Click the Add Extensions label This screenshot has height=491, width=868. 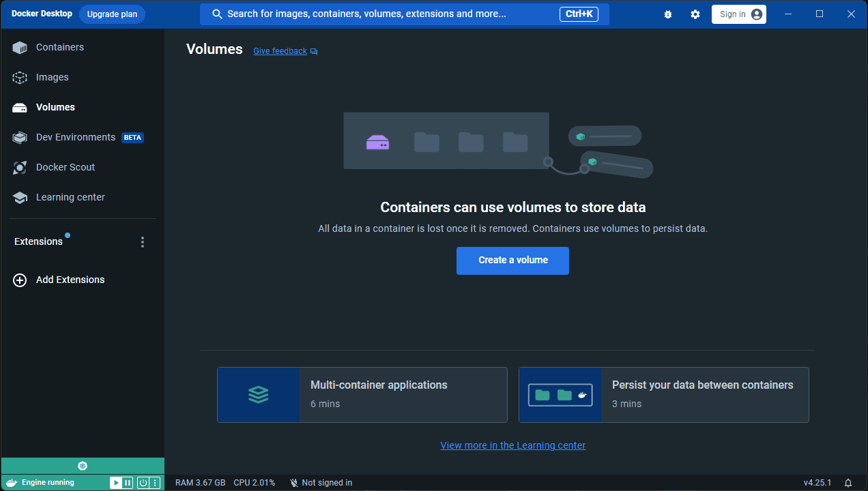(x=70, y=280)
